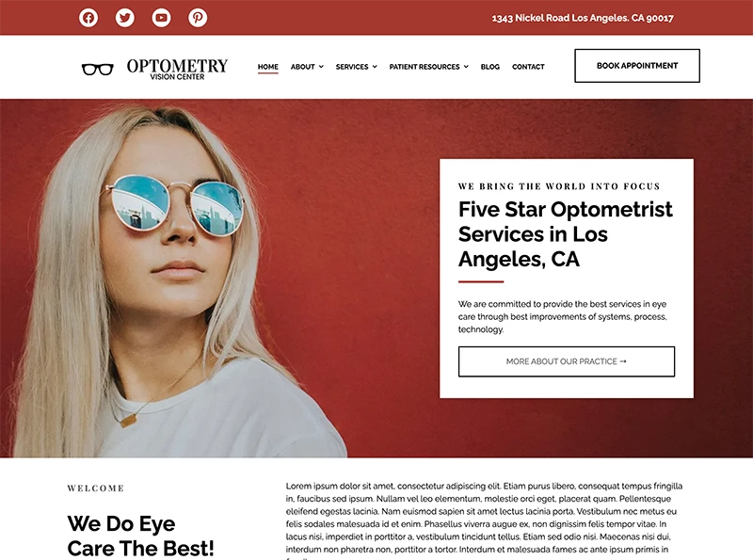The image size is (753, 560).
Task: Open the Contact menu item
Action: [x=528, y=67]
